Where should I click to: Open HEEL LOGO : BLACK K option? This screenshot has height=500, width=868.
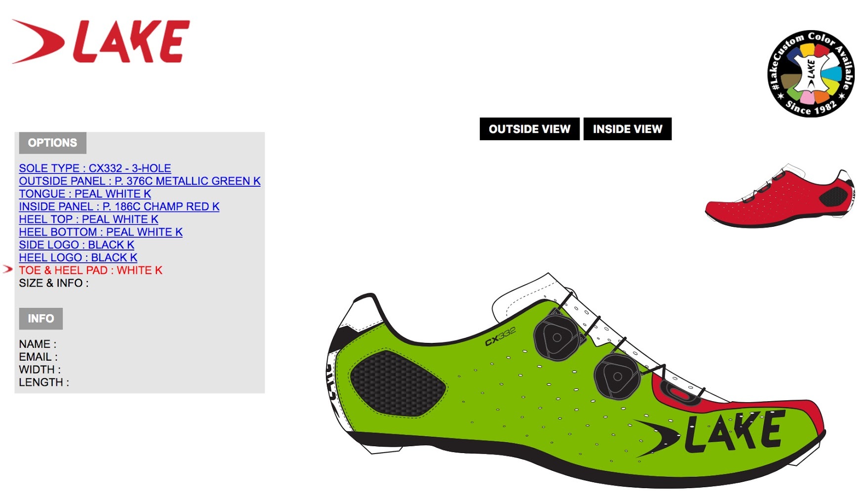coord(78,258)
